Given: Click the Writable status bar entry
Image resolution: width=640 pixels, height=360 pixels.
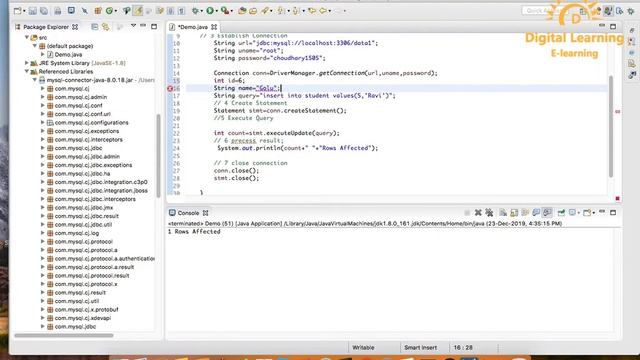Looking at the screenshot, I should click(x=363, y=348).
